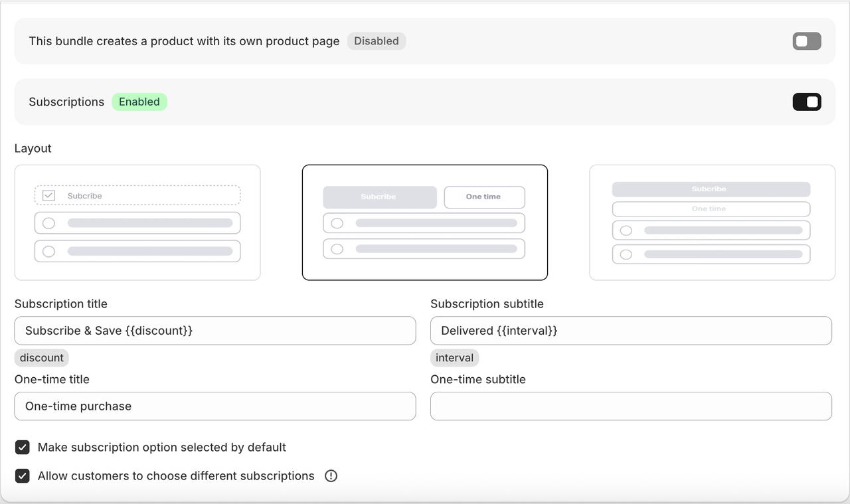The width and height of the screenshot is (850, 504).
Task: Click the Enabled status badge
Action: (139, 102)
